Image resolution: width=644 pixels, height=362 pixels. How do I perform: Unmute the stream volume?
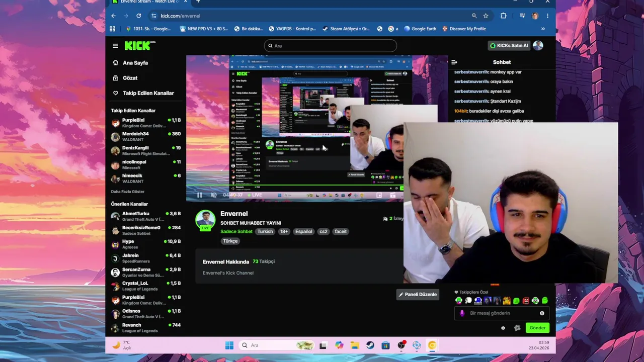click(213, 195)
